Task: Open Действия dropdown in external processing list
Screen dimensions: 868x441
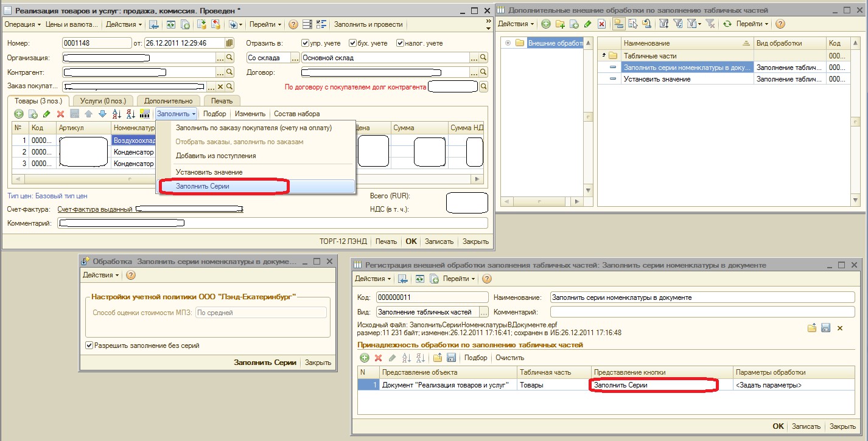Action: (x=516, y=24)
